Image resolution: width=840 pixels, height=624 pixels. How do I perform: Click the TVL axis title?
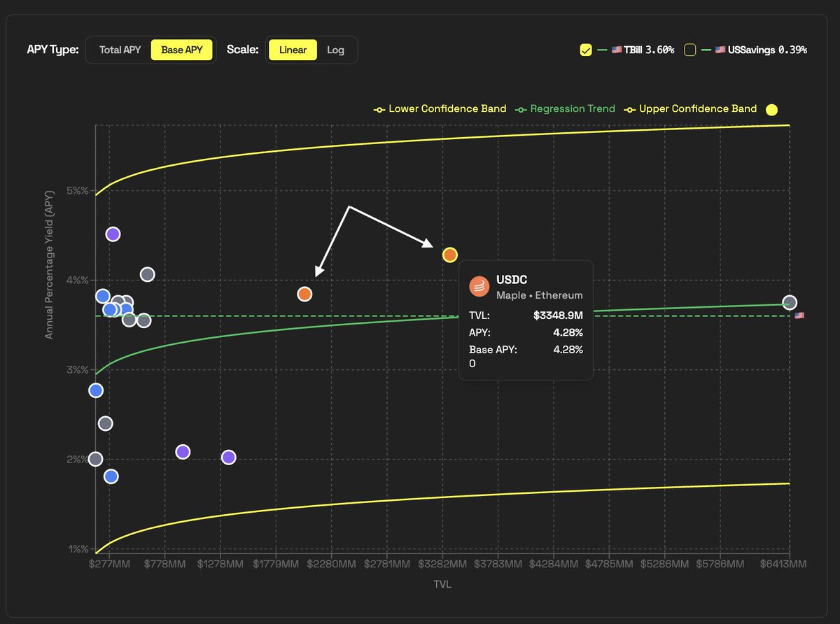click(x=442, y=585)
